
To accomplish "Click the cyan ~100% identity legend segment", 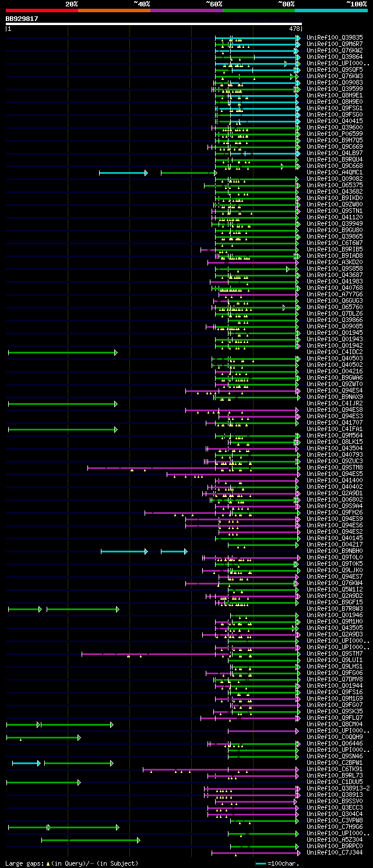I will (x=331, y=10).
